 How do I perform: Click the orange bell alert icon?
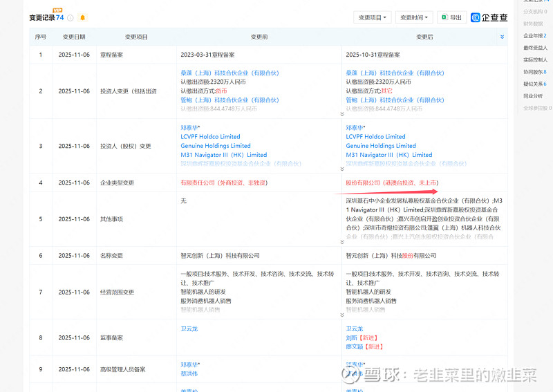coord(83,18)
